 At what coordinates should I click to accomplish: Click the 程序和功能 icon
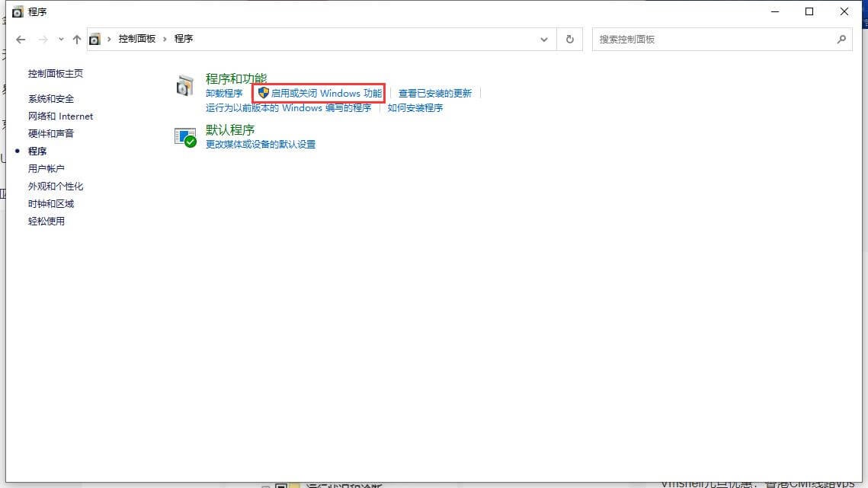pos(185,86)
